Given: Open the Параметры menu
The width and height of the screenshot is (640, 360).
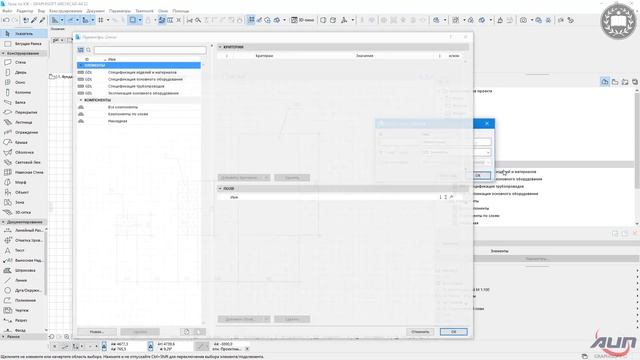Looking at the screenshot, I should [120, 11].
